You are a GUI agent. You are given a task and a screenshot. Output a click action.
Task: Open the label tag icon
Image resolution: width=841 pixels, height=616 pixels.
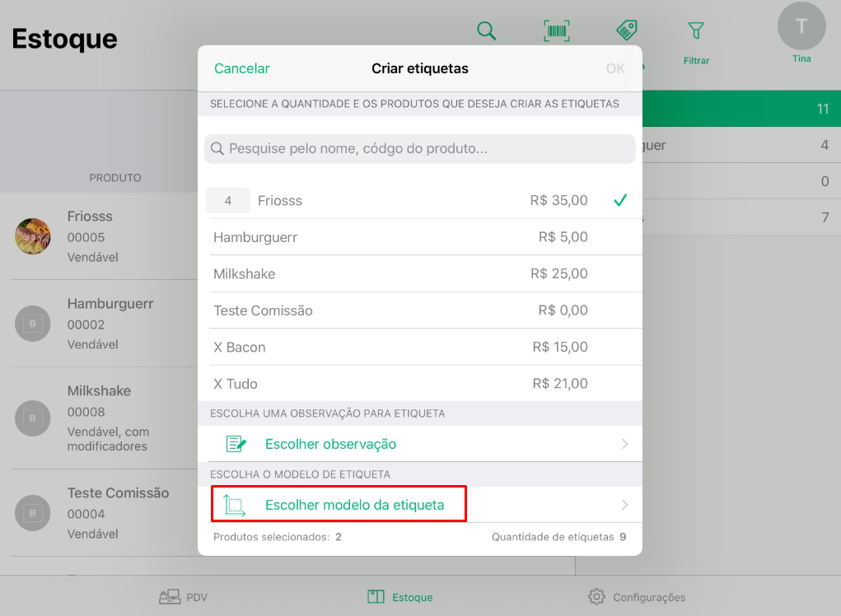click(627, 30)
